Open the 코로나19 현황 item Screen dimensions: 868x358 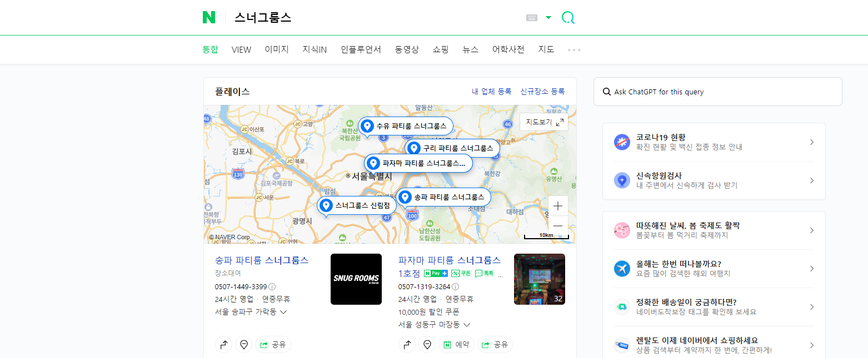coord(714,142)
